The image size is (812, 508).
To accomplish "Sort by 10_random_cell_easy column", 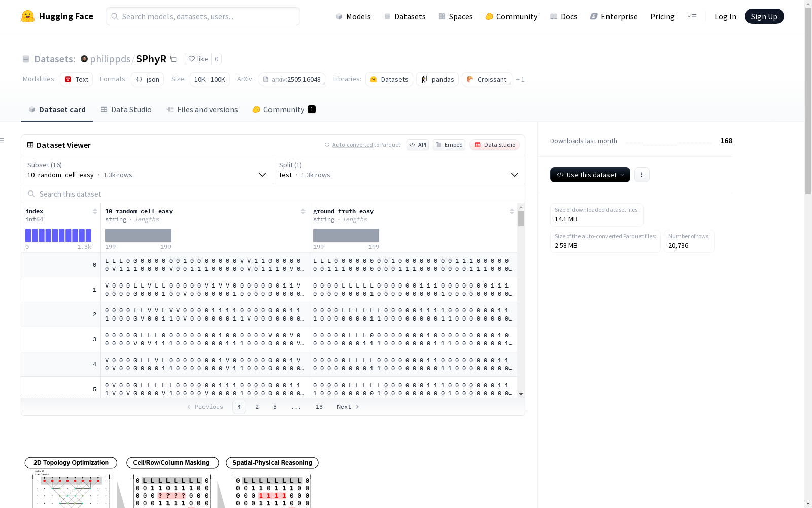I will [303, 211].
